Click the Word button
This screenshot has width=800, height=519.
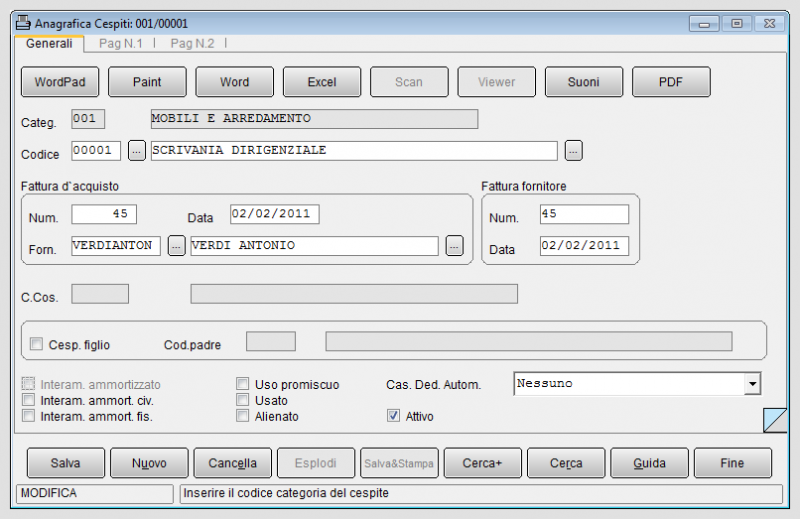pyautogui.click(x=234, y=82)
